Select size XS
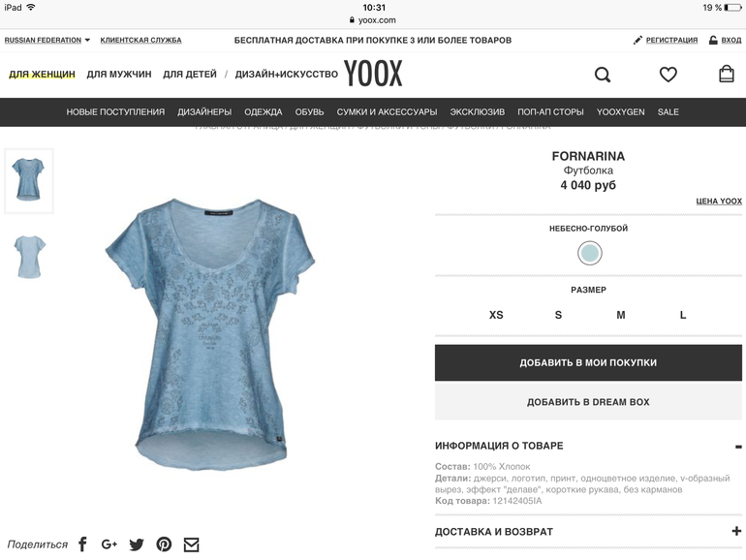Screen dimensions: 746x560 coord(496,315)
